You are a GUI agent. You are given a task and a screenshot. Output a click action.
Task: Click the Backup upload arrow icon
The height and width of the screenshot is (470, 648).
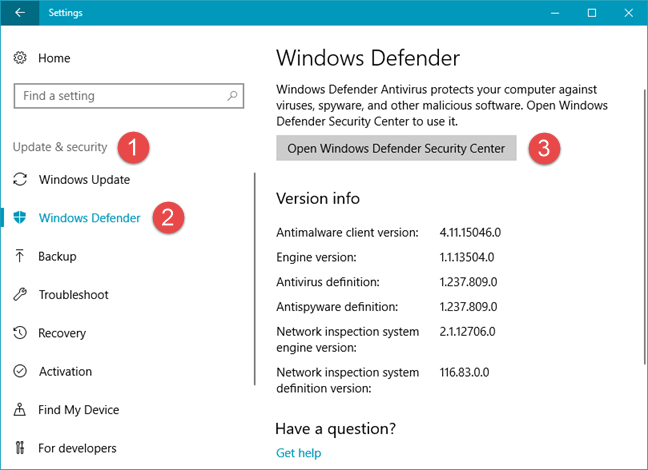pos(19,256)
